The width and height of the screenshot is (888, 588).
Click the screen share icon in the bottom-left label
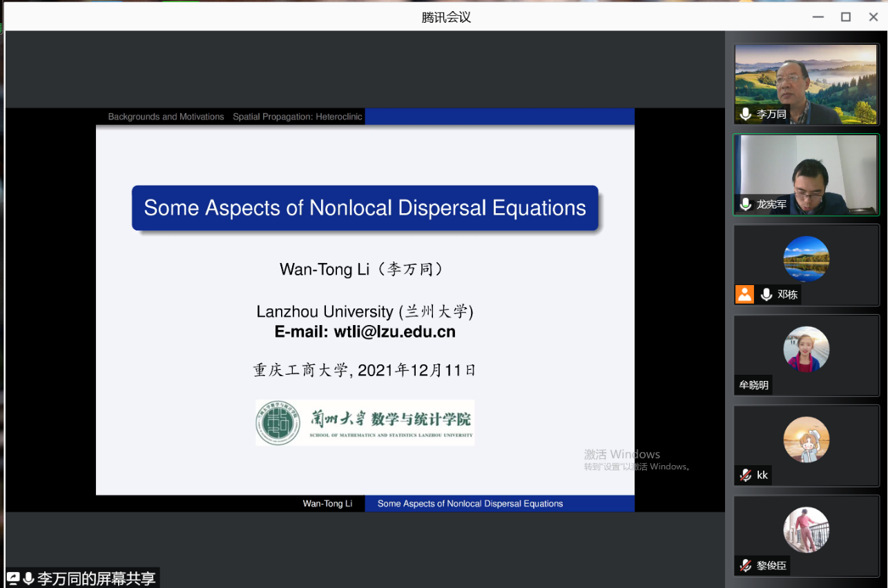point(13,578)
